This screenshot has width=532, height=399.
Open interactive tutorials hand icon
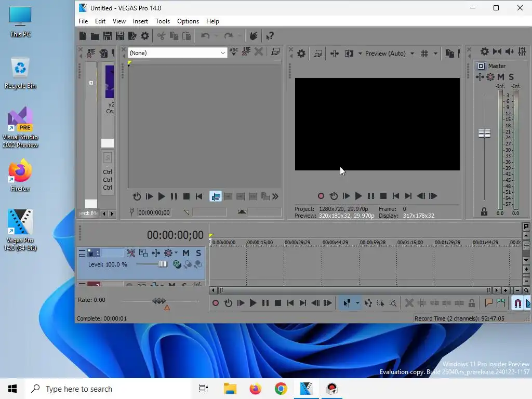(x=253, y=36)
